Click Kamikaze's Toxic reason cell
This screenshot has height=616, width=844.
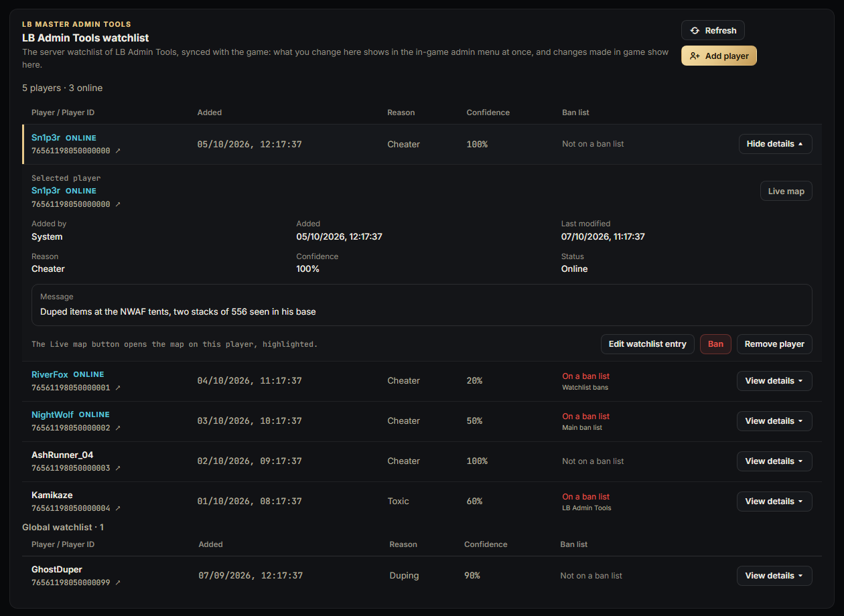coord(399,502)
